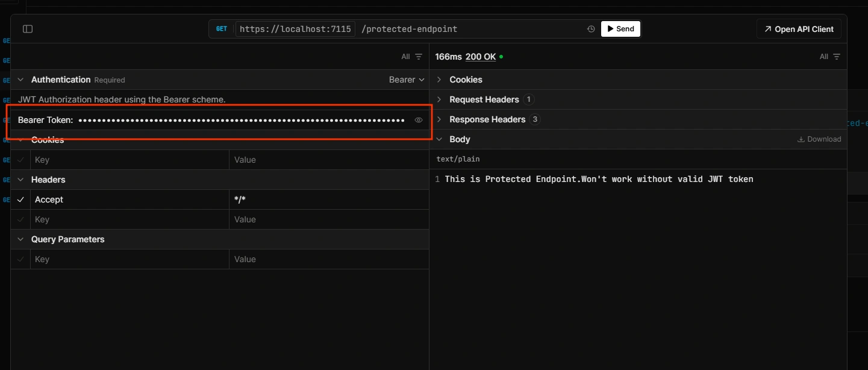Viewport: 868px width, 370px height.
Task: Toggle the empty cookie row checkbox
Action: click(21, 160)
